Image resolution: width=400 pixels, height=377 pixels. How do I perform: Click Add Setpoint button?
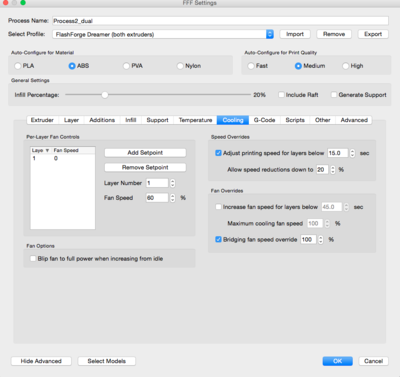(145, 153)
